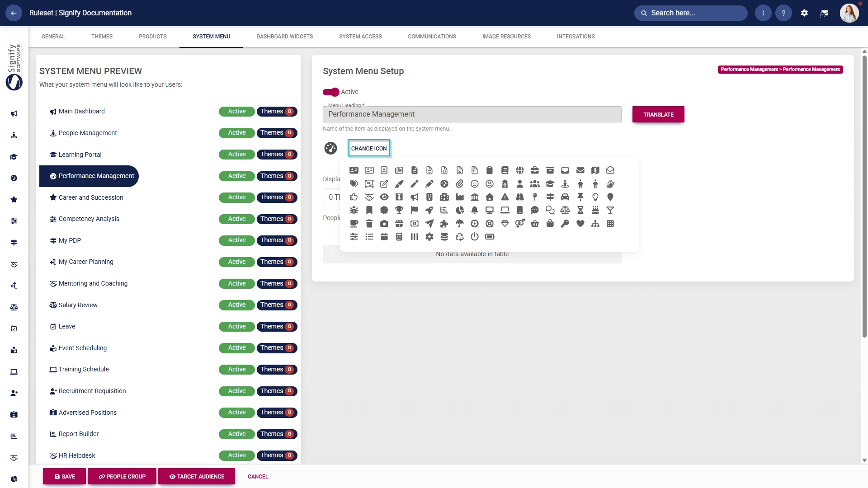Select the camera icon in picker
This screenshot has height=488, width=868.
[384, 224]
